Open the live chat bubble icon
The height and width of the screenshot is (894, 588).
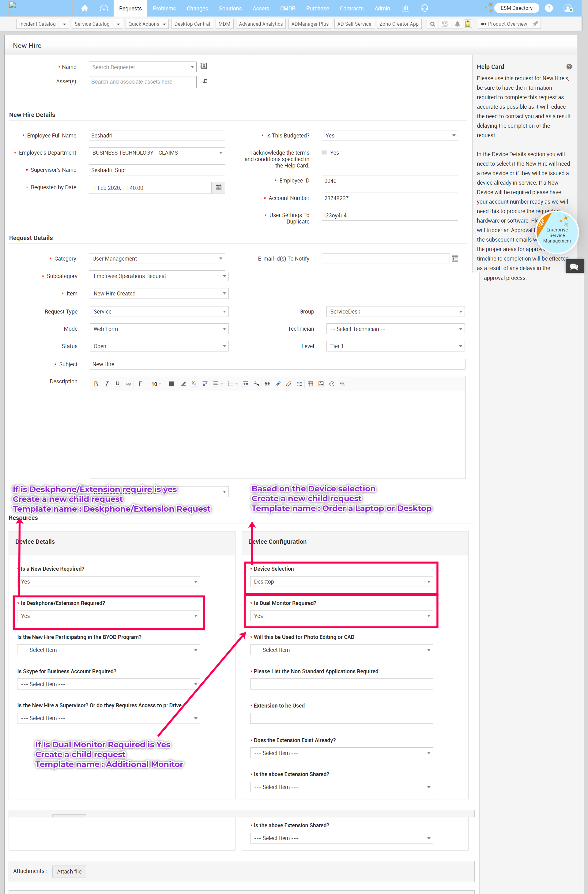pyautogui.click(x=574, y=266)
